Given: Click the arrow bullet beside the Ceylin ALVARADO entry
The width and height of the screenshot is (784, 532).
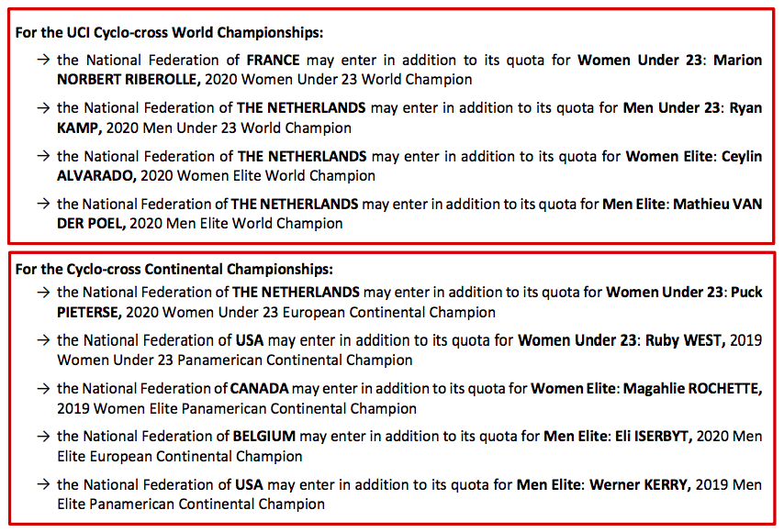Looking at the screenshot, I should 43,156.
